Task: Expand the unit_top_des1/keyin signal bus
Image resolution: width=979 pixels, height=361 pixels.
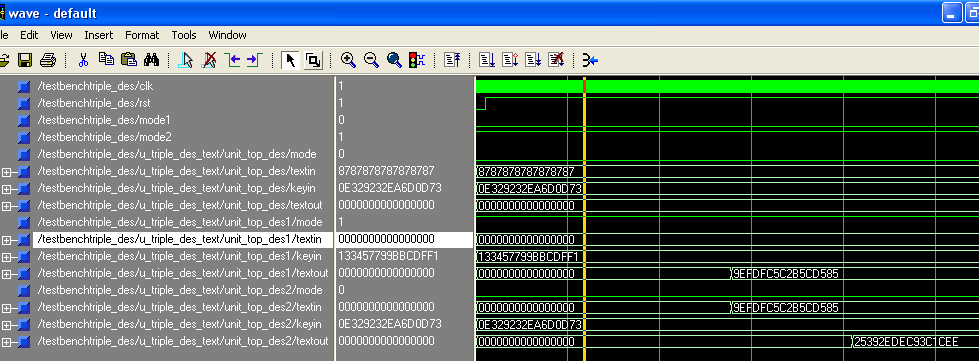Action: (6, 256)
